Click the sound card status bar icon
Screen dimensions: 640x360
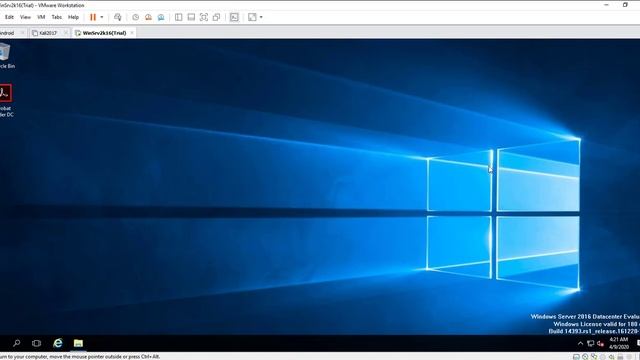click(x=611, y=357)
